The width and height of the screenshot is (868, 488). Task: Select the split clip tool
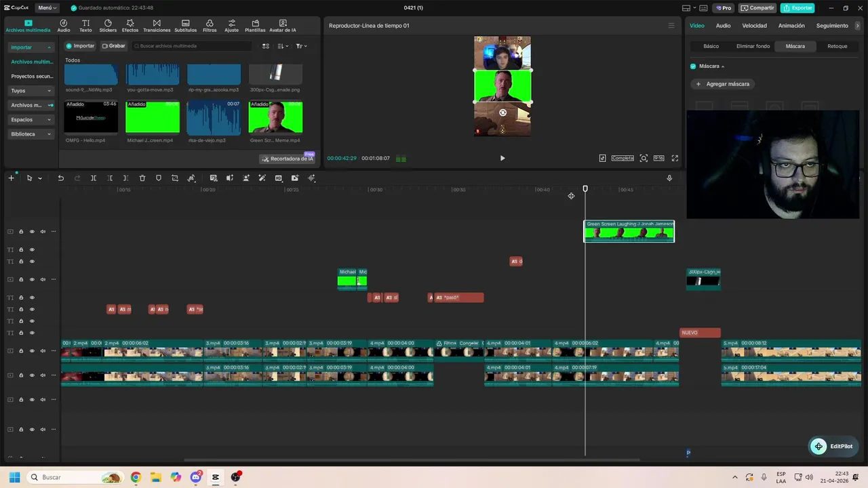(94, 178)
